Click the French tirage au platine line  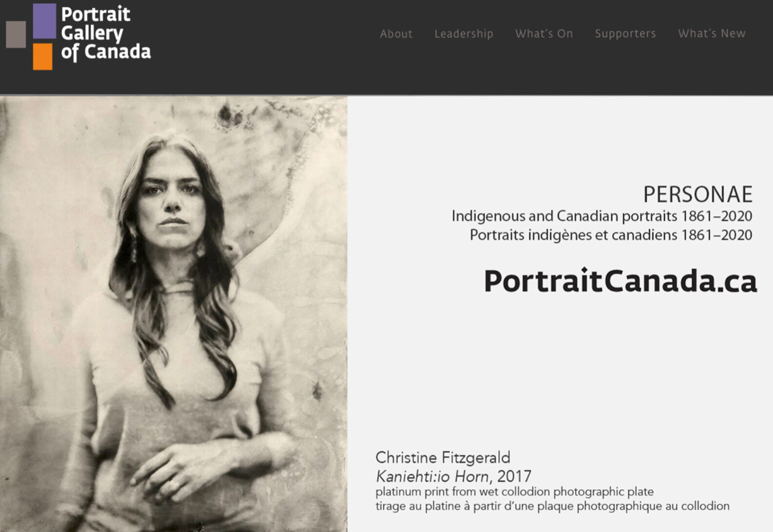coord(553,506)
